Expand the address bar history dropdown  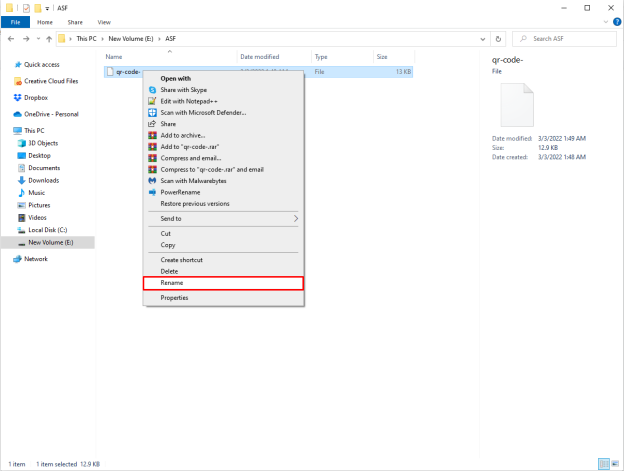[483, 39]
